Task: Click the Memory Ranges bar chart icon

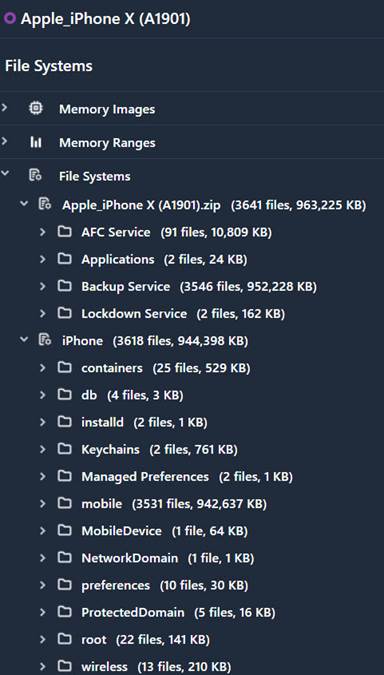Action: coord(36,142)
